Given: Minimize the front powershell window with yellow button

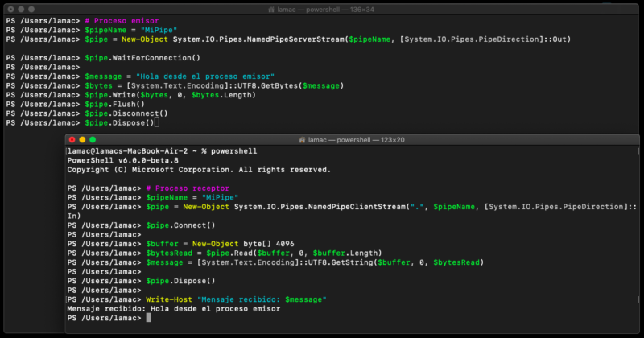Looking at the screenshot, I should pyautogui.click(x=82, y=140).
